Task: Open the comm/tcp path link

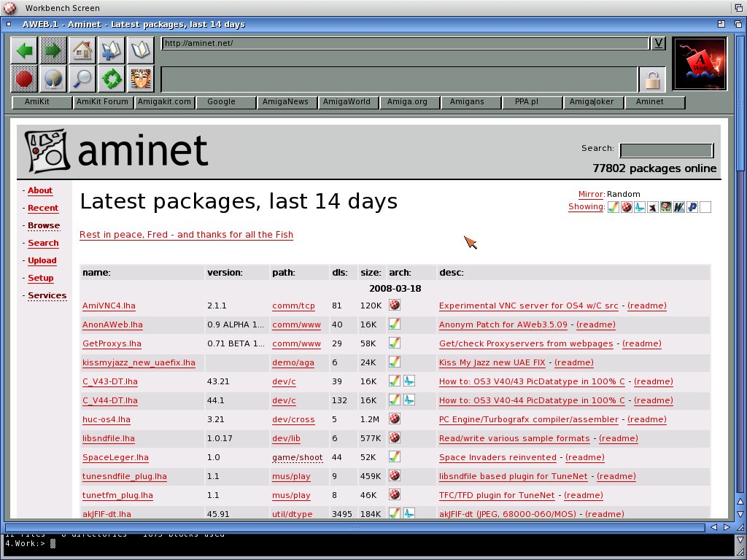Action: click(293, 306)
